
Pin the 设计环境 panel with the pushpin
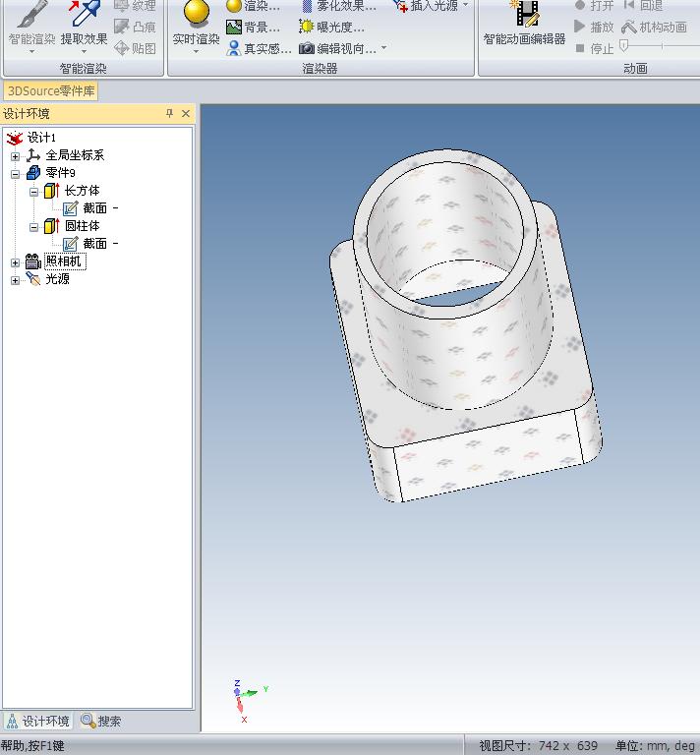point(169,114)
